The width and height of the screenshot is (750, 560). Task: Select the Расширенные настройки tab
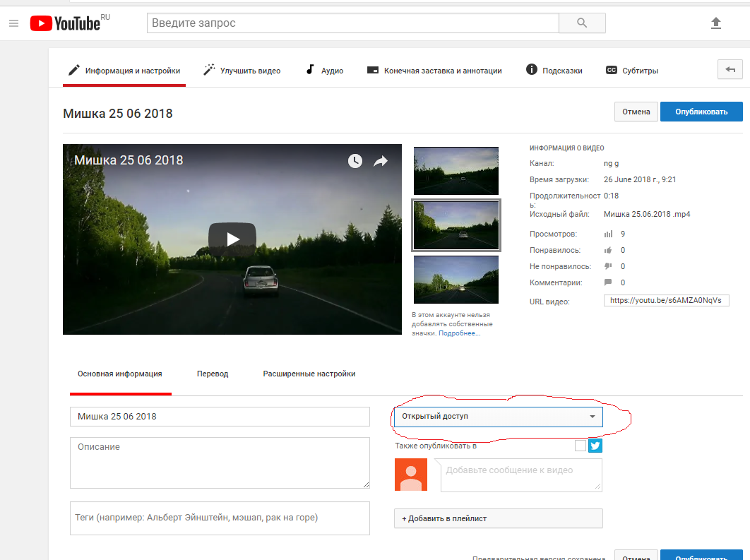coord(309,374)
